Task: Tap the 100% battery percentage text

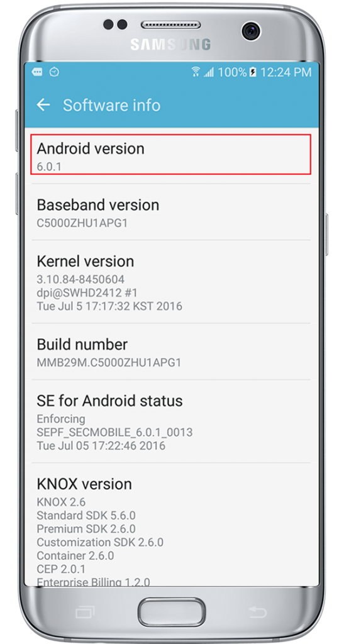Action: pos(232,73)
